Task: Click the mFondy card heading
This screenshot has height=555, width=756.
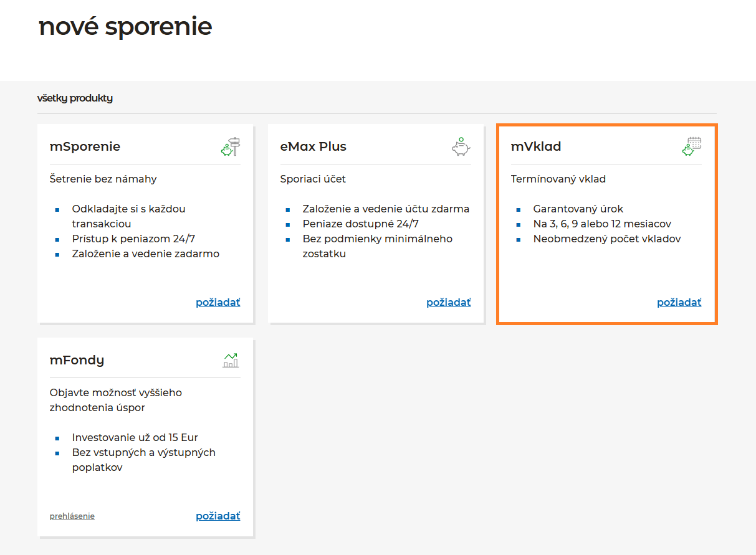Action: 77,360
